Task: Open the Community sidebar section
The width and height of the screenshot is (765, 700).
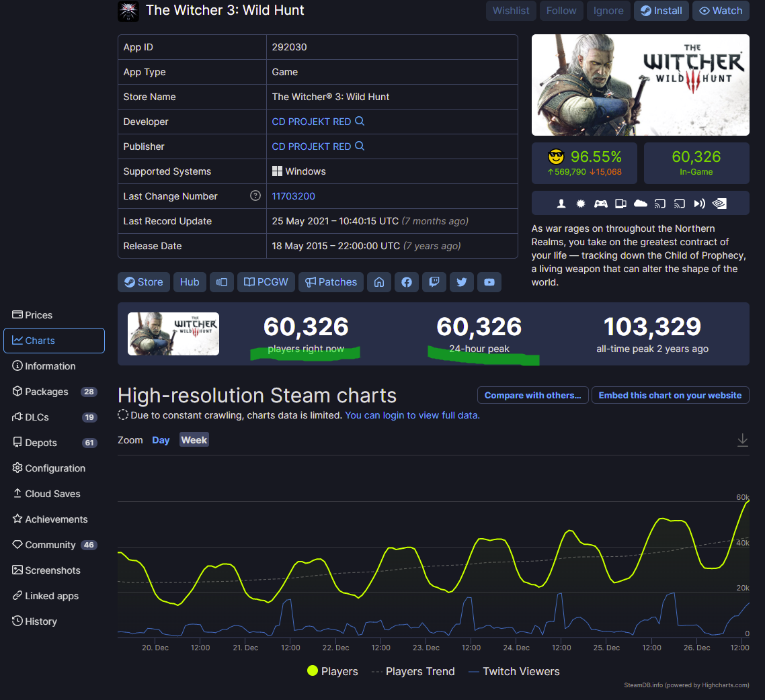Action: [x=54, y=545]
